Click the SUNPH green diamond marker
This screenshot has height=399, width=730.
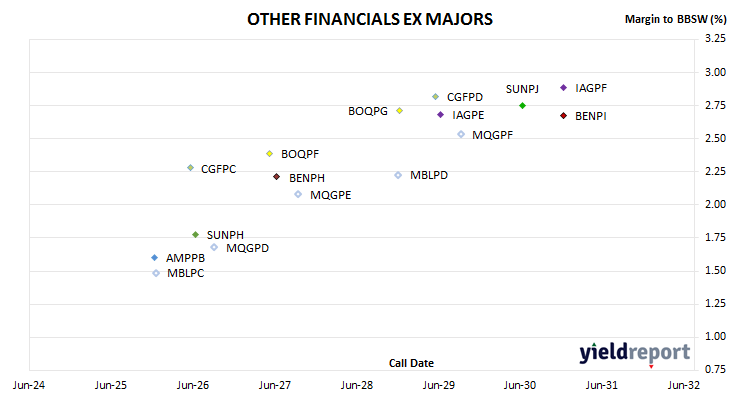click(x=196, y=235)
